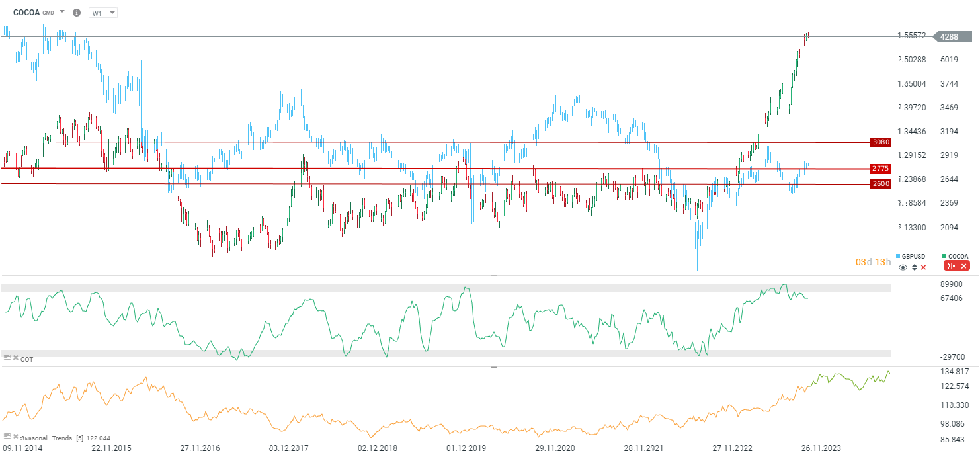Remove GBPUSD overlay with red X
Viewport: 980px width, 459px height.
[924, 267]
